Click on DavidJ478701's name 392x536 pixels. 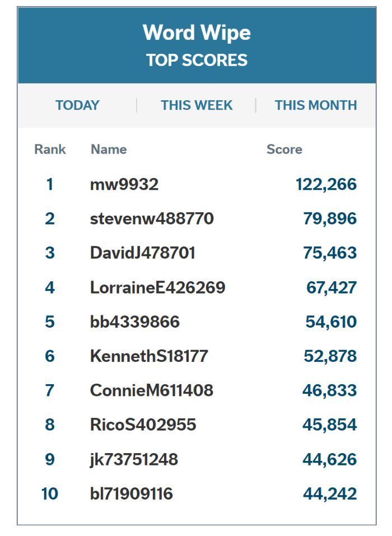pos(143,253)
